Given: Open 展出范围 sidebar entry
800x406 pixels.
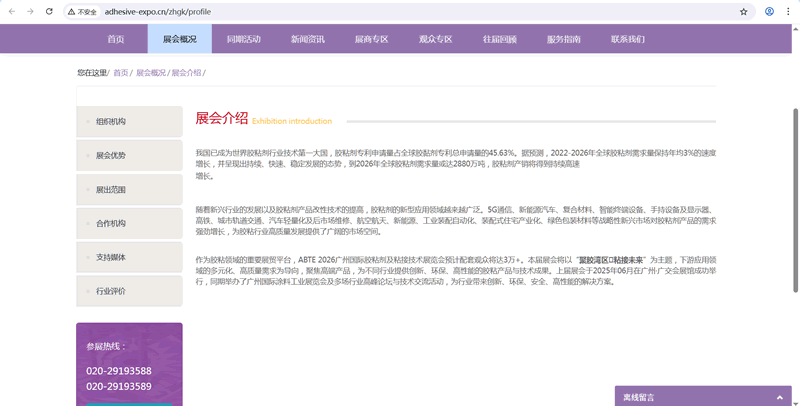Looking at the screenshot, I should 110,190.
